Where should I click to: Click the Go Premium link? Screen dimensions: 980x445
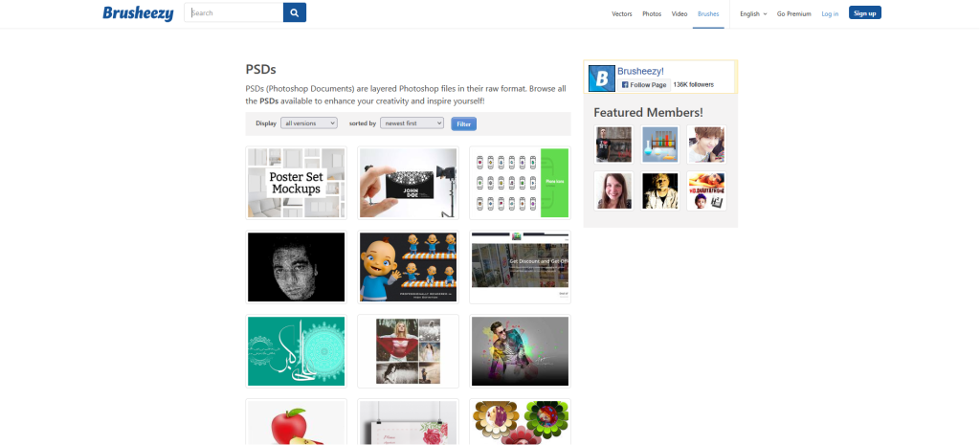pos(793,13)
